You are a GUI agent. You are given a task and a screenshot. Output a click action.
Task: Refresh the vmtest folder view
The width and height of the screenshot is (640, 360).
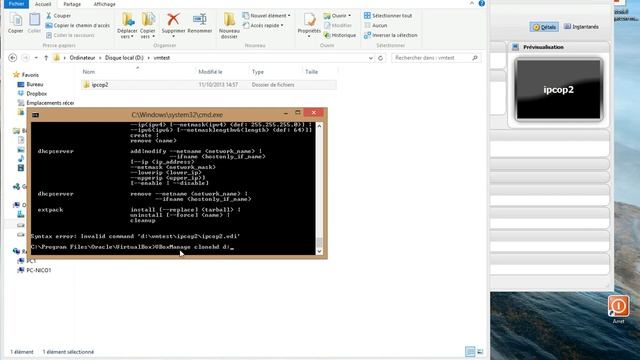coord(380,58)
